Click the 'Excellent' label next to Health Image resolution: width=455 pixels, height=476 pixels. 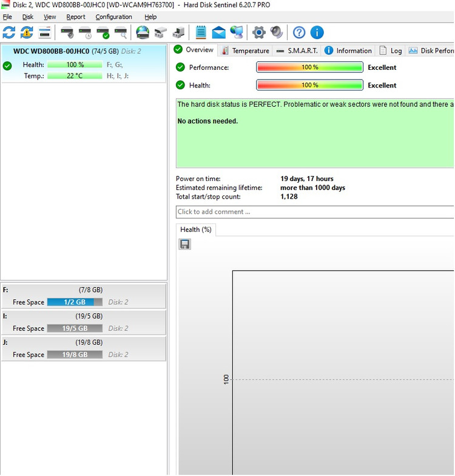pos(382,85)
